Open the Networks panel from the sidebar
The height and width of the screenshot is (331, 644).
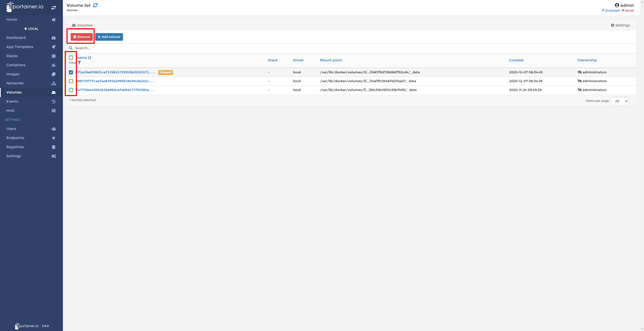tap(15, 83)
